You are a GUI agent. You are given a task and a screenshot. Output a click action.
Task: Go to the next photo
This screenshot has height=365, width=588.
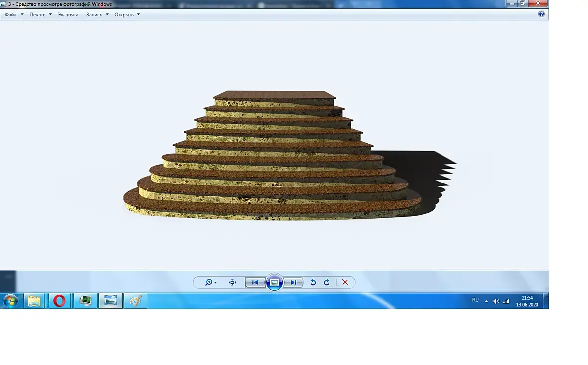pyautogui.click(x=294, y=282)
